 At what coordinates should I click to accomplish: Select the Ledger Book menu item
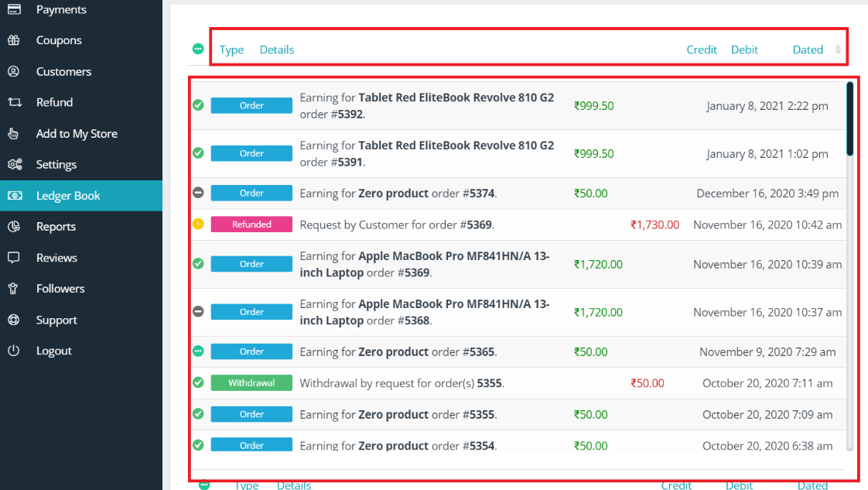80,195
